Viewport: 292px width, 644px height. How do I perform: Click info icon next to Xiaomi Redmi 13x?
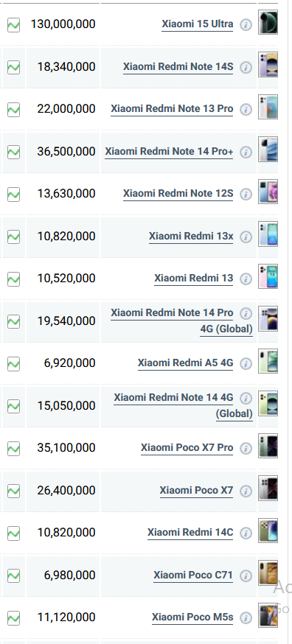(246, 237)
